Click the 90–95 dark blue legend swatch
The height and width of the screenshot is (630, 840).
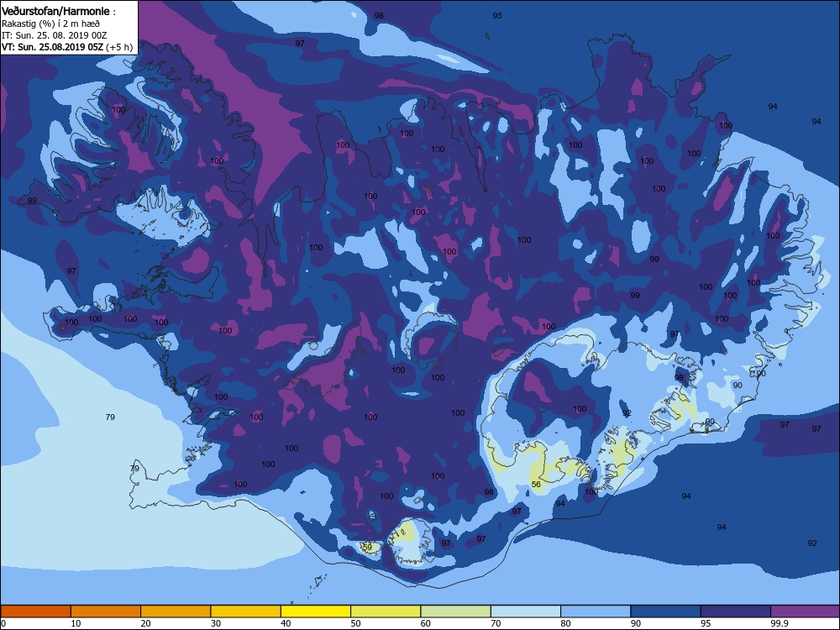pos(666,612)
